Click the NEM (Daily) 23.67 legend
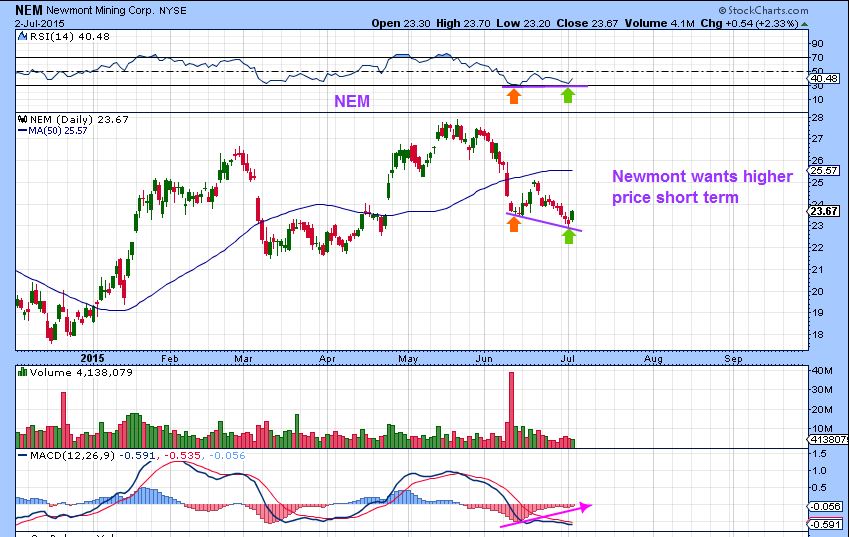This screenshot has height=537, width=849. point(79,119)
